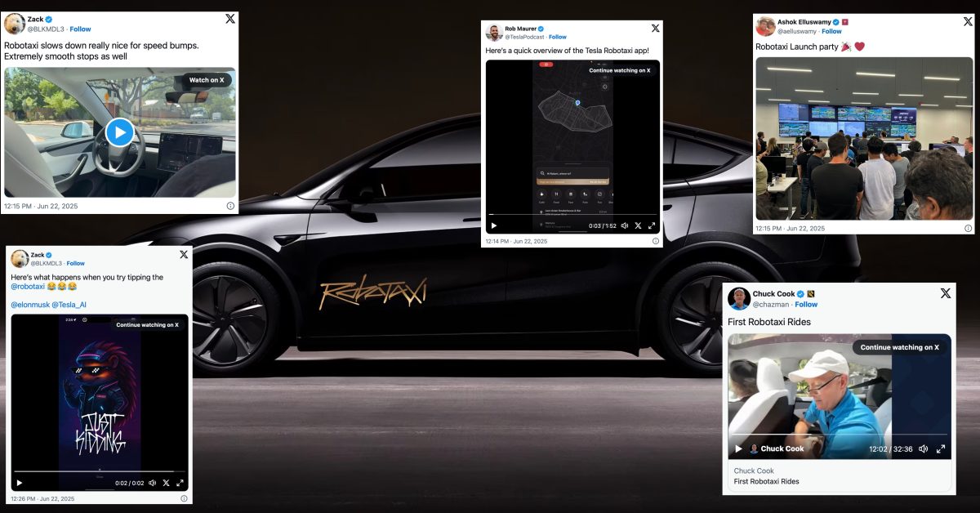Follow Ashok Elluswamy

coord(831,31)
